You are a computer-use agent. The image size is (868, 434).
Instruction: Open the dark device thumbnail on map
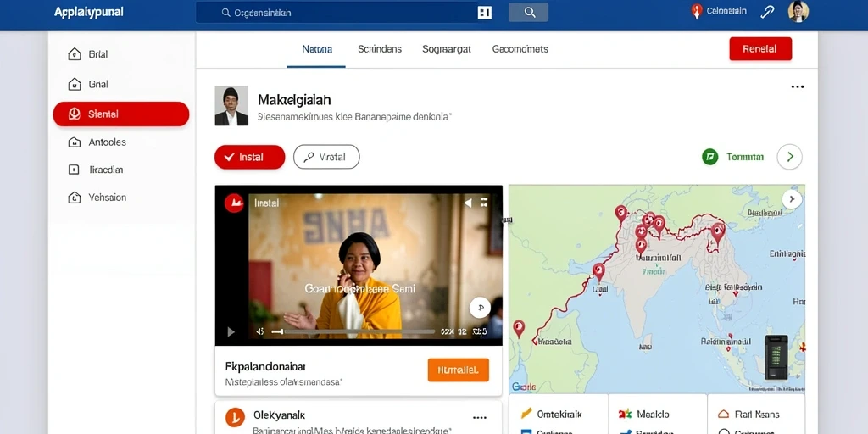pos(776,357)
